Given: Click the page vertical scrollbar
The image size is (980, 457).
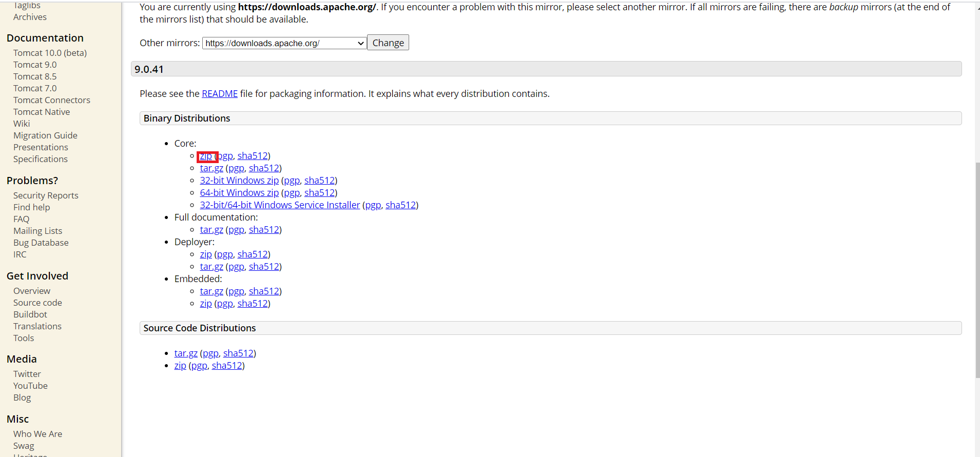Looking at the screenshot, I should (x=977, y=270).
